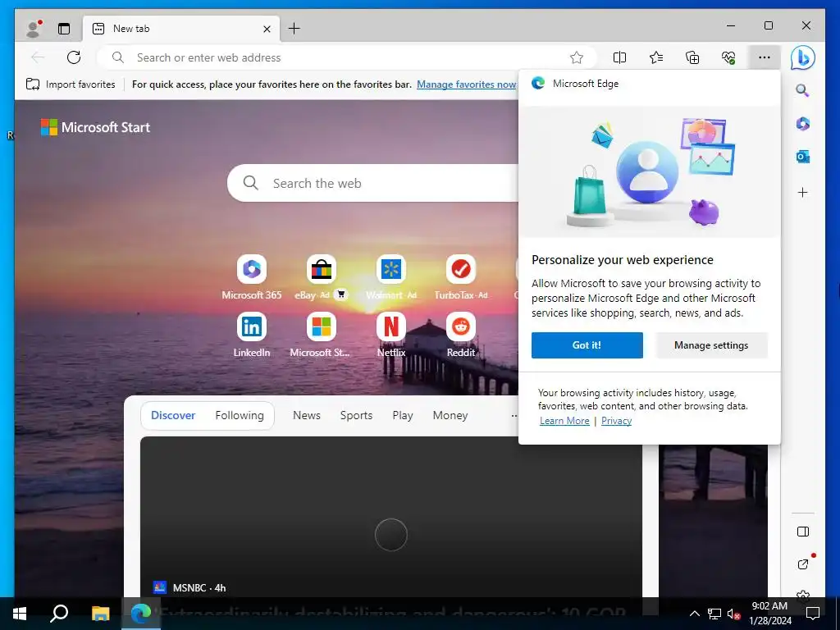Add a sidebar app with plus icon

(802, 192)
